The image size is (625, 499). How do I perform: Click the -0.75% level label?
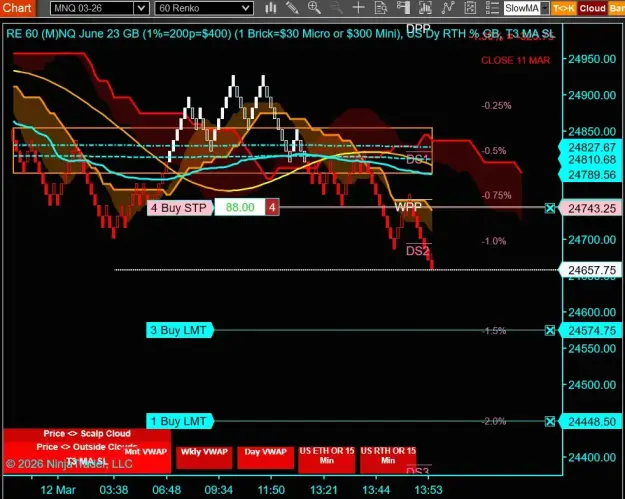point(496,195)
